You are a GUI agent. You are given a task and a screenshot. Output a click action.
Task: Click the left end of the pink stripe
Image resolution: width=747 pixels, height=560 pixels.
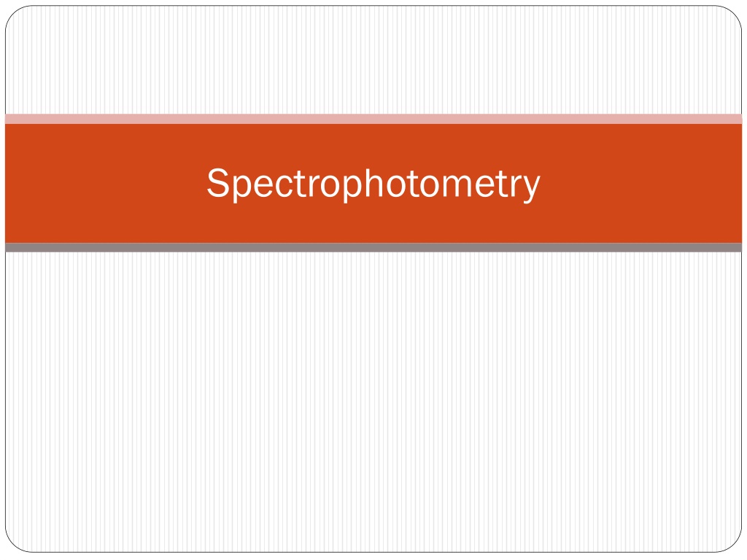[x=19, y=119]
